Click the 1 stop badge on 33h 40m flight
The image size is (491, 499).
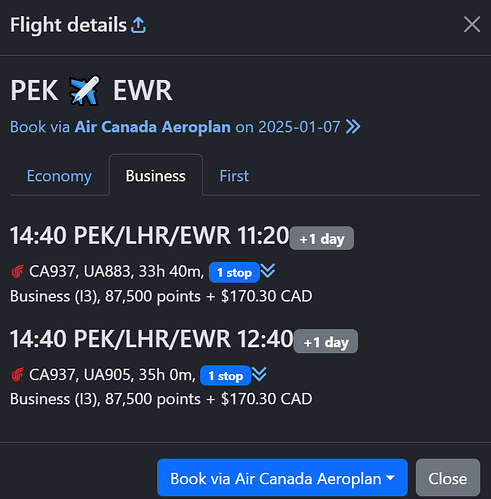tap(234, 273)
